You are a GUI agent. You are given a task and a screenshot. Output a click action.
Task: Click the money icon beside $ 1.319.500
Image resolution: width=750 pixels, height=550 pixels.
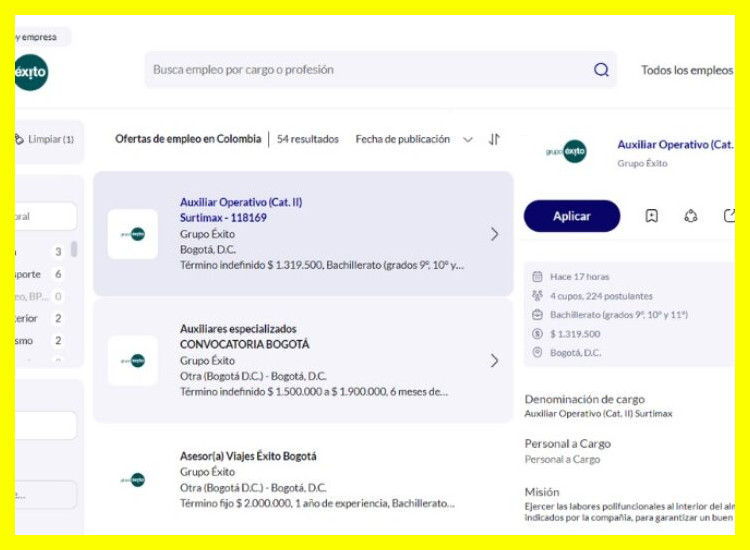click(537, 334)
